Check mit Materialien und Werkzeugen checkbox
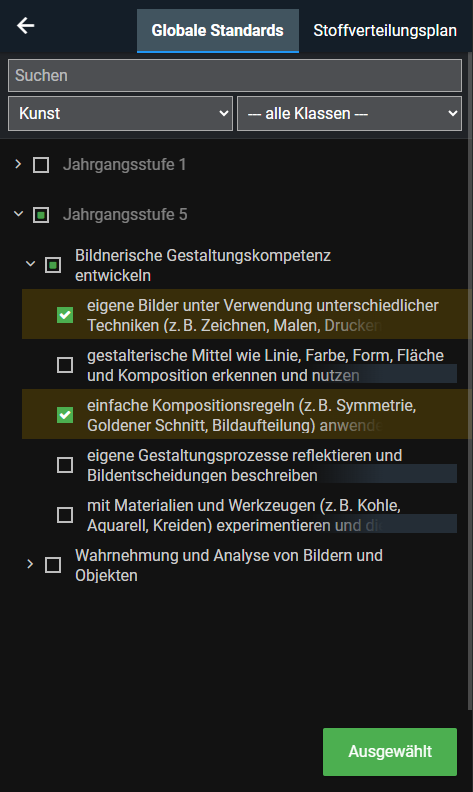This screenshot has width=473, height=792. pyautogui.click(x=65, y=515)
